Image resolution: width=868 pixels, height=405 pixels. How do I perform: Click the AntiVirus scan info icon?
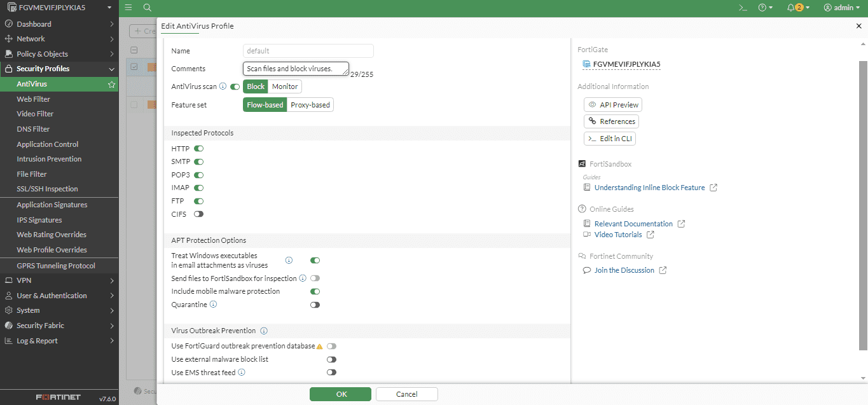click(x=223, y=86)
